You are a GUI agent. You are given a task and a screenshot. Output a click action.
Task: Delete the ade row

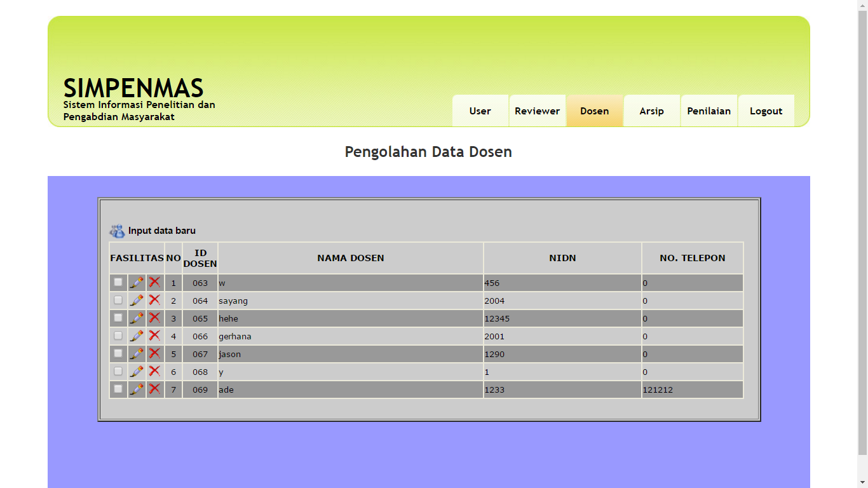coord(154,389)
